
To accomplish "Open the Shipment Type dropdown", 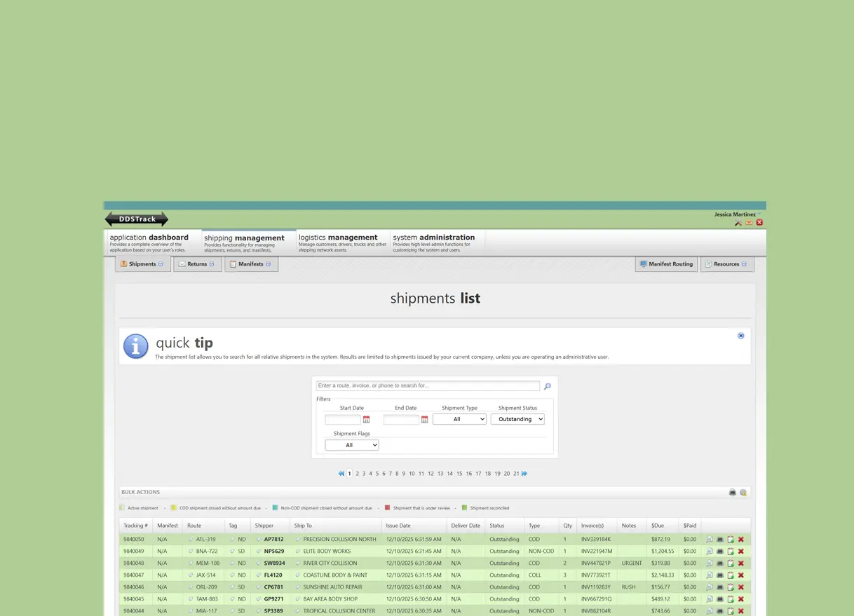I will click(x=459, y=418).
